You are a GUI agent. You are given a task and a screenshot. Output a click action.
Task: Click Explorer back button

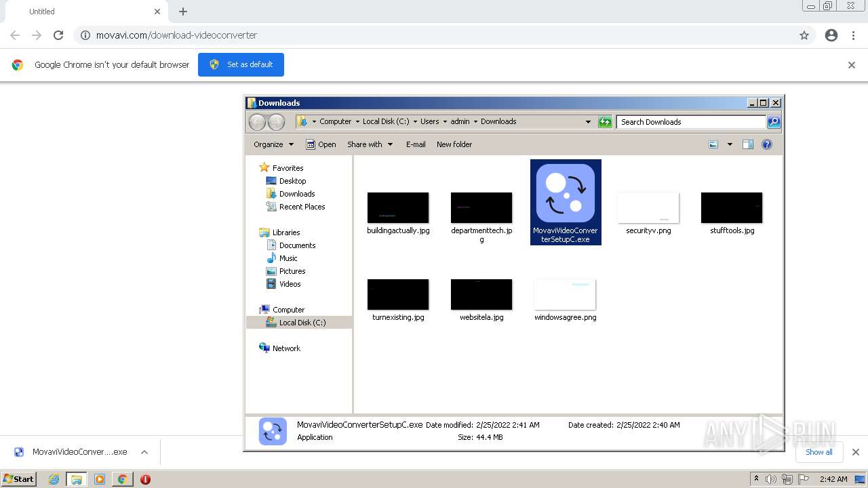[258, 122]
